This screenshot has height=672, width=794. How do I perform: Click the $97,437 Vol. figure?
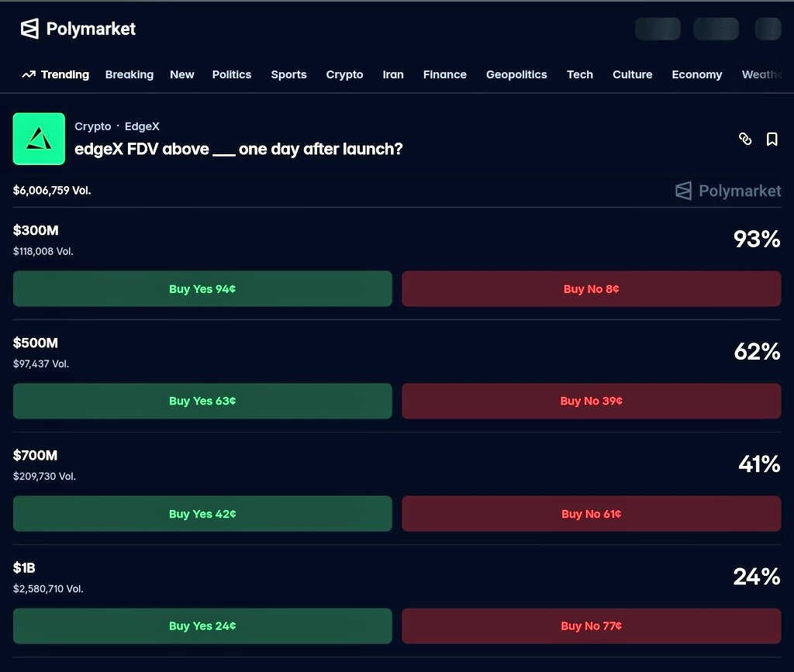tap(41, 364)
